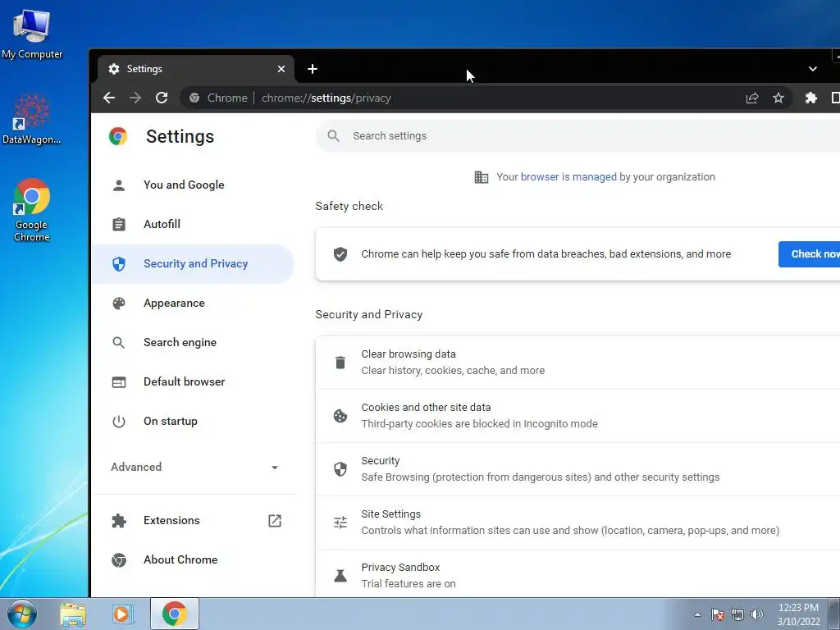
Task: Click the cookie icon for Cookies and other site data
Action: point(340,416)
